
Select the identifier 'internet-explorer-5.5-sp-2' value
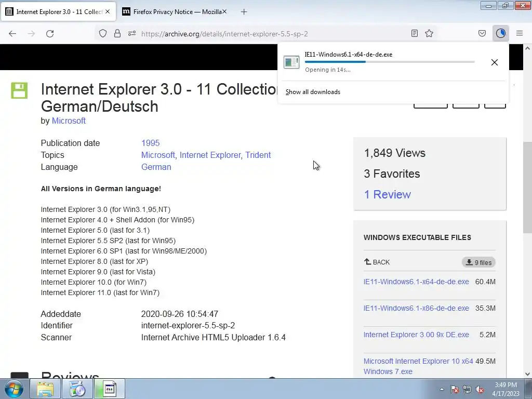[x=188, y=325]
